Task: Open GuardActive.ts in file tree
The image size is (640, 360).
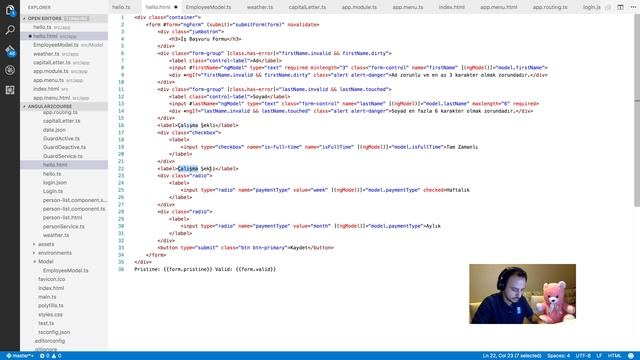Action: (x=61, y=139)
